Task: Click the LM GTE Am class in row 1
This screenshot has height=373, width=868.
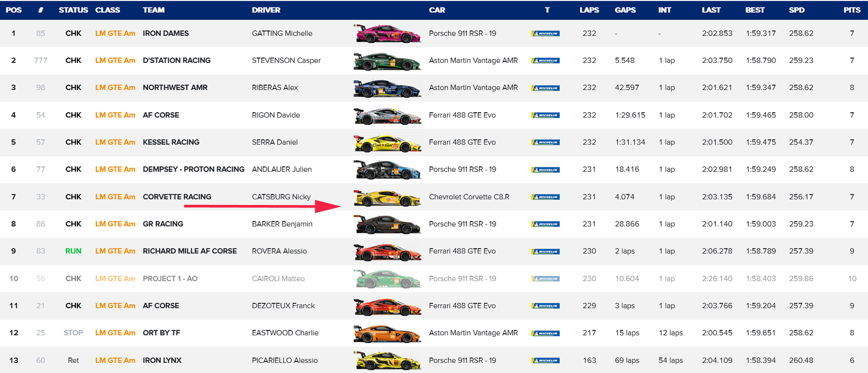Action: pos(115,33)
